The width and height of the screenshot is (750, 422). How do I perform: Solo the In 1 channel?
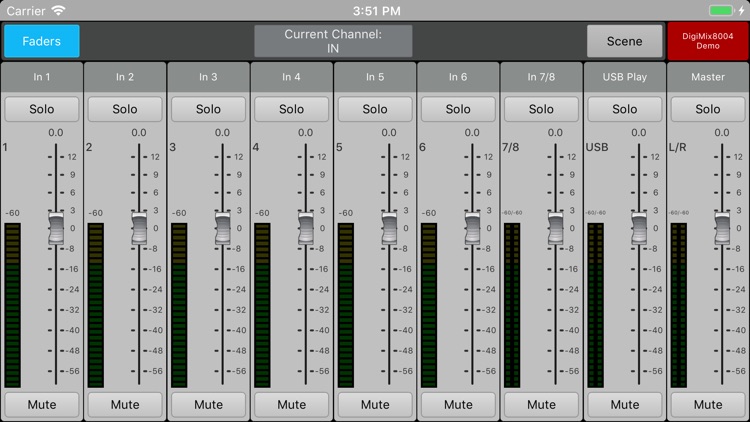[42, 109]
